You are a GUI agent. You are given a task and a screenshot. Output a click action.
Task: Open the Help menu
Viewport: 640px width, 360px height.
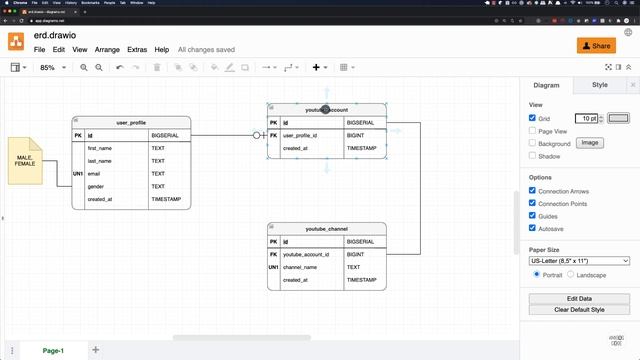pos(162,49)
